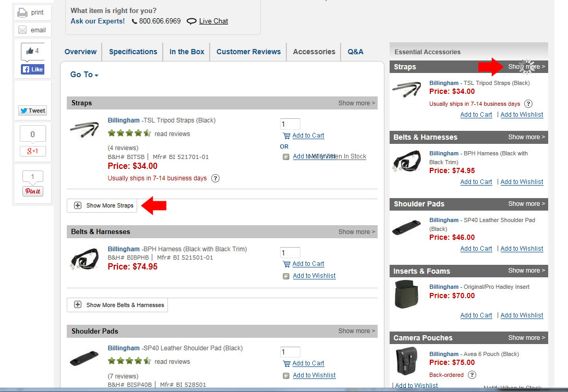Open the Go To dropdown
This screenshot has height=392, width=568.
[x=84, y=75]
